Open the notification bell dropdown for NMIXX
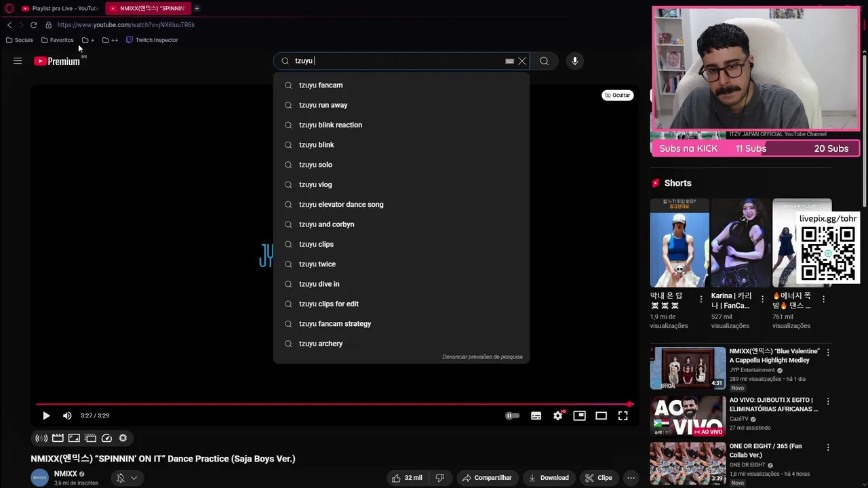 pyautogui.click(x=126, y=478)
